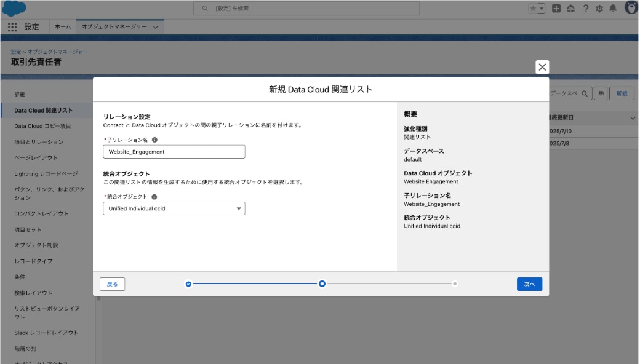Select Data Cloud コピー項目 in sidebar
640x364 pixels.
coord(43,126)
